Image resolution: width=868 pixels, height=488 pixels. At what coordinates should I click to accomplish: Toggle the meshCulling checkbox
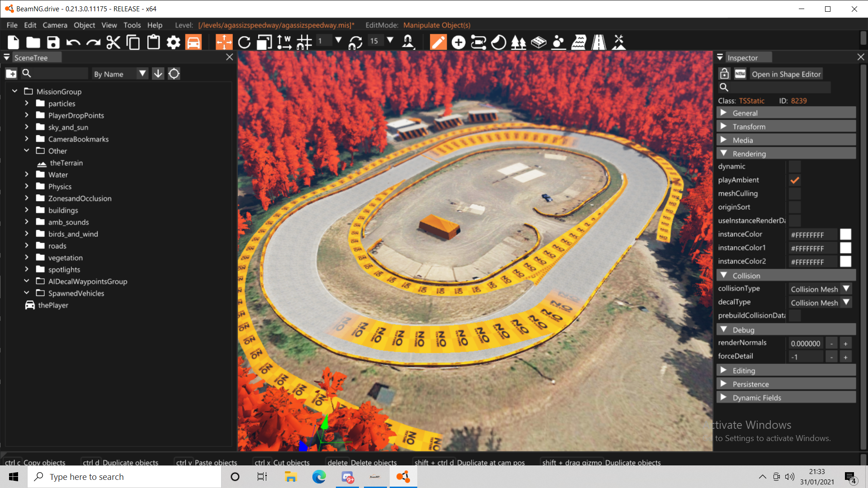click(795, 193)
